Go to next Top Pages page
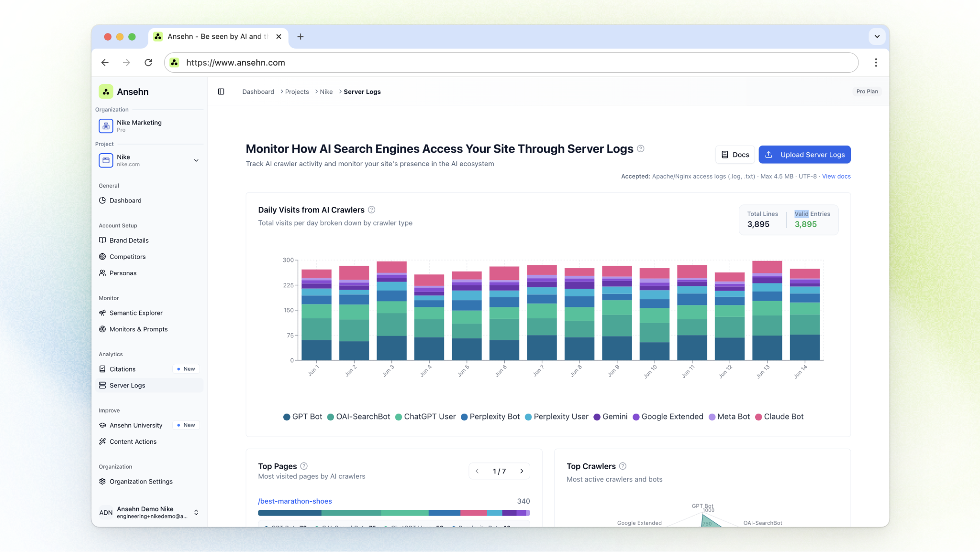The width and height of the screenshot is (980, 552). 522,471
